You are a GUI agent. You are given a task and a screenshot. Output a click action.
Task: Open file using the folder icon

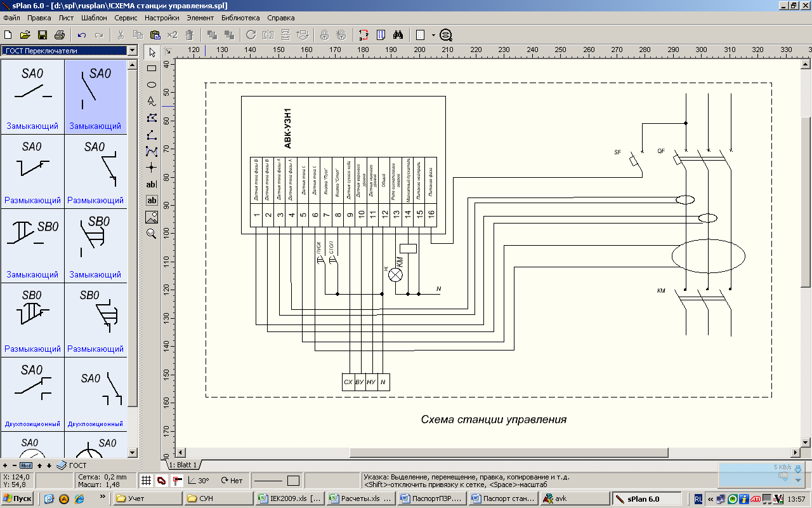tap(25, 35)
